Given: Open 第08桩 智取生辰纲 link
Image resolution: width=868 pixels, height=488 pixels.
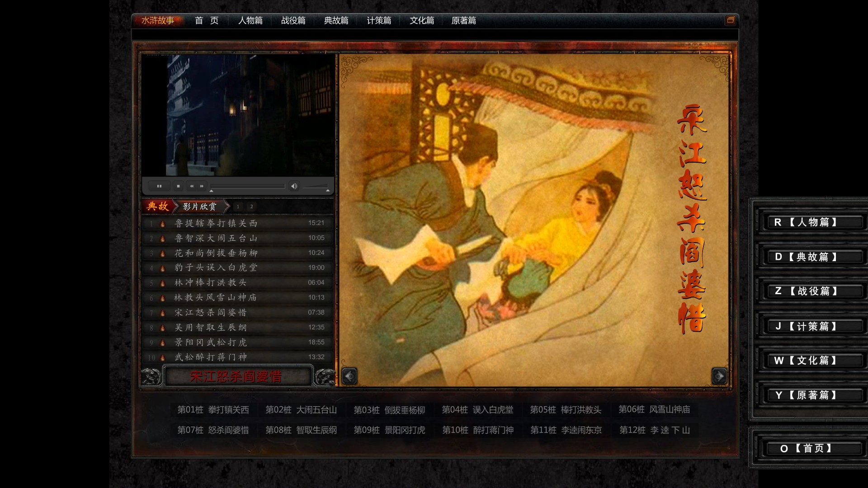Looking at the screenshot, I should tap(301, 430).
